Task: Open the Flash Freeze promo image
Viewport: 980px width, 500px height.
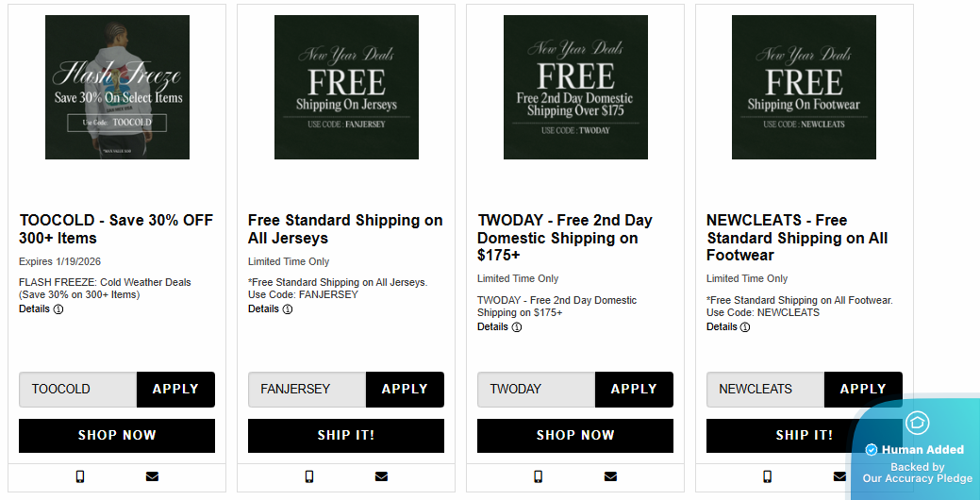Action: click(x=117, y=87)
